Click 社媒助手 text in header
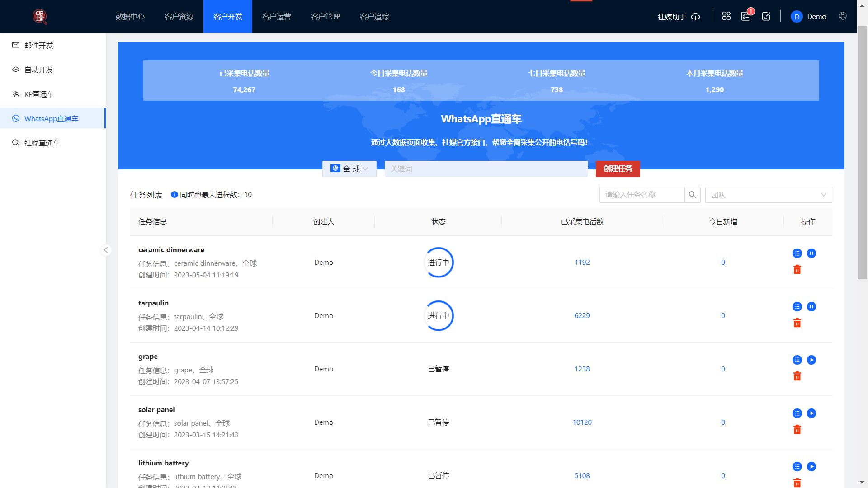Viewport: 868px width, 488px height. coord(672,17)
